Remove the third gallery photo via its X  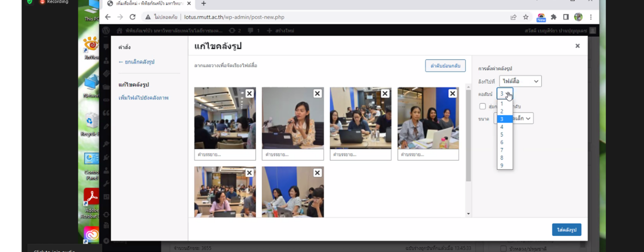pyautogui.click(x=385, y=93)
